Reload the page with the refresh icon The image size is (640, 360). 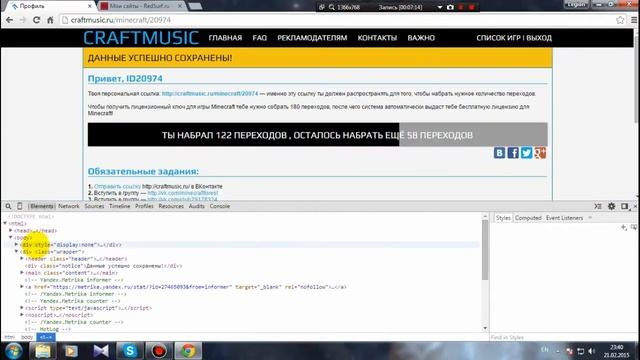[x=36, y=20]
